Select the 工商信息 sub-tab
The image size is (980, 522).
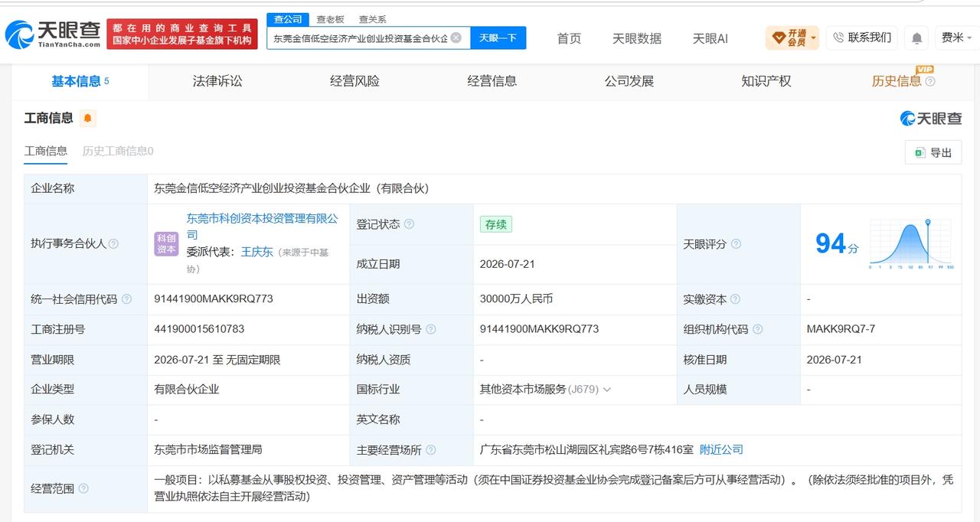[46, 151]
